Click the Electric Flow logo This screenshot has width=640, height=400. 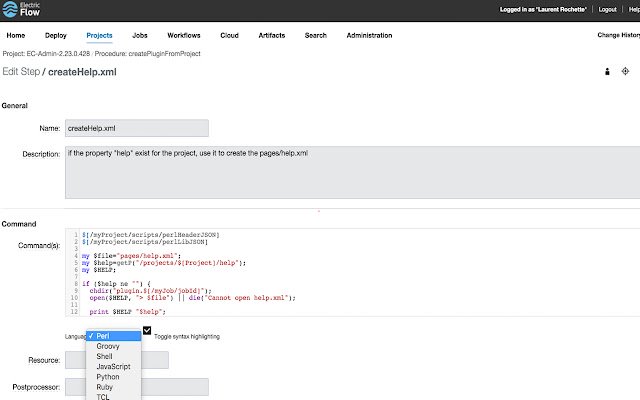tap(21, 9)
